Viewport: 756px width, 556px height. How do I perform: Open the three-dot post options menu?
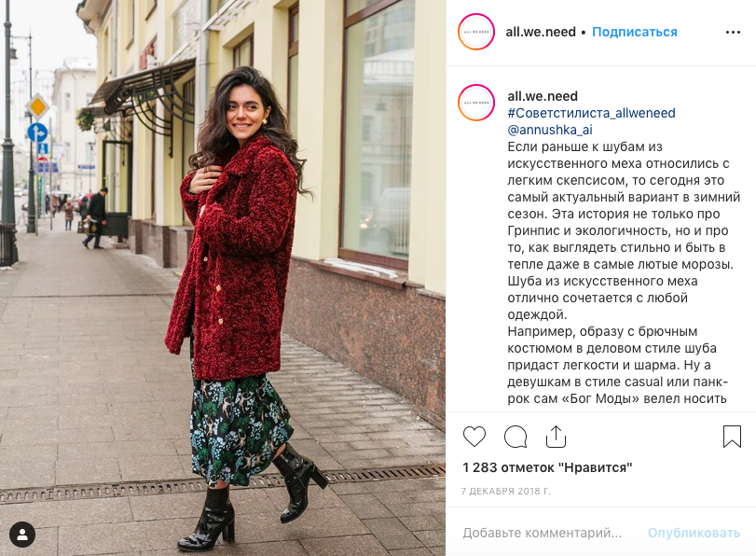pyautogui.click(x=733, y=33)
